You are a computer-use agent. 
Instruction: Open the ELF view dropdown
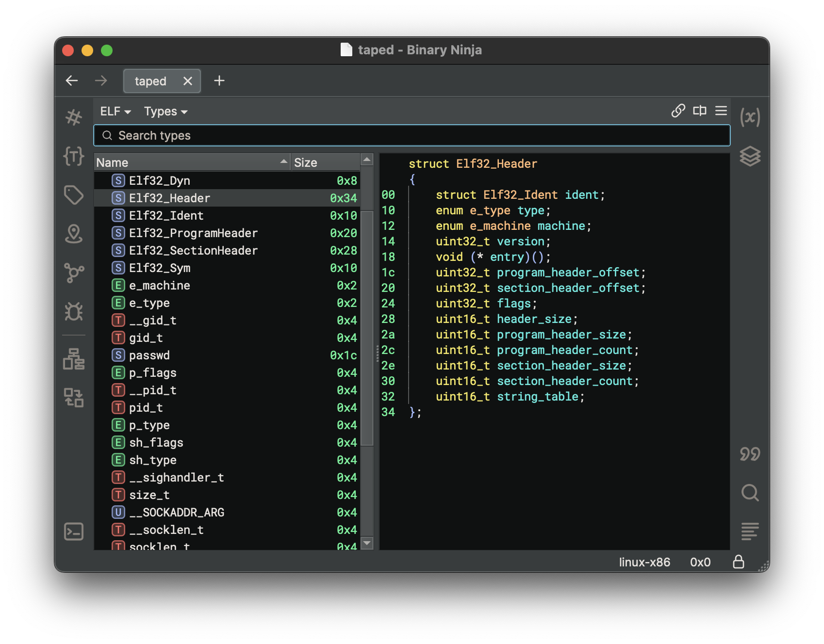point(114,111)
